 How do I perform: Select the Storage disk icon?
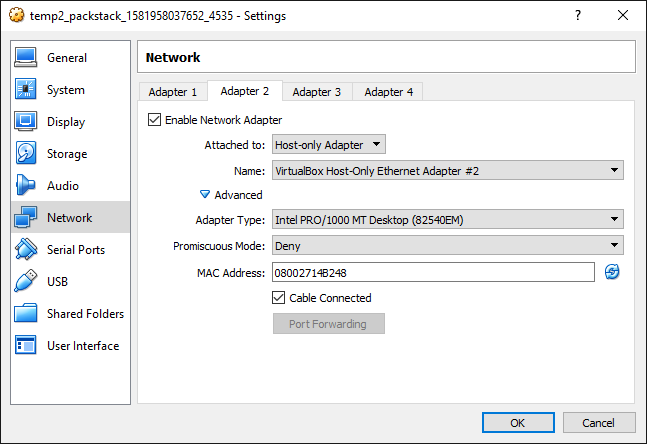(x=26, y=153)
